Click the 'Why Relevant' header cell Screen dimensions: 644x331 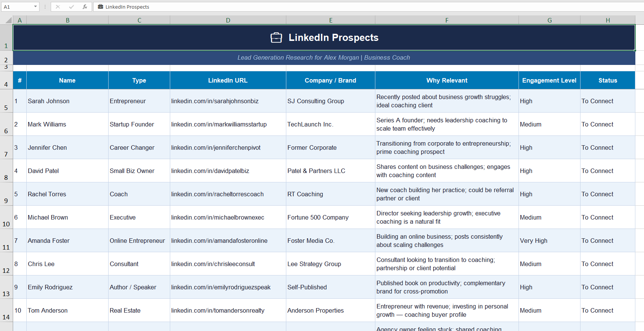447,80
